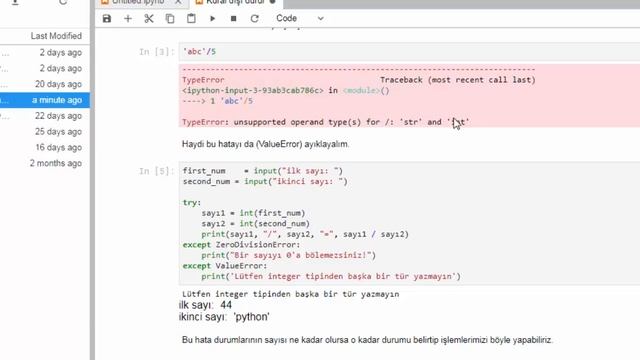Click the sayı1 = int(first_num) line
The width and height of the screenshot is (640, 360).
[x=253, y=213]
